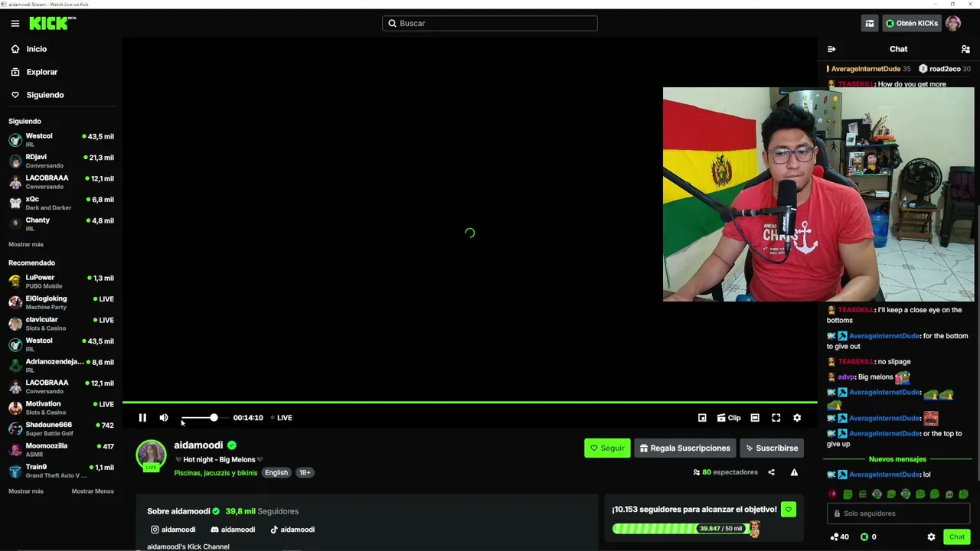Pause the live stream

coord(142,418)
